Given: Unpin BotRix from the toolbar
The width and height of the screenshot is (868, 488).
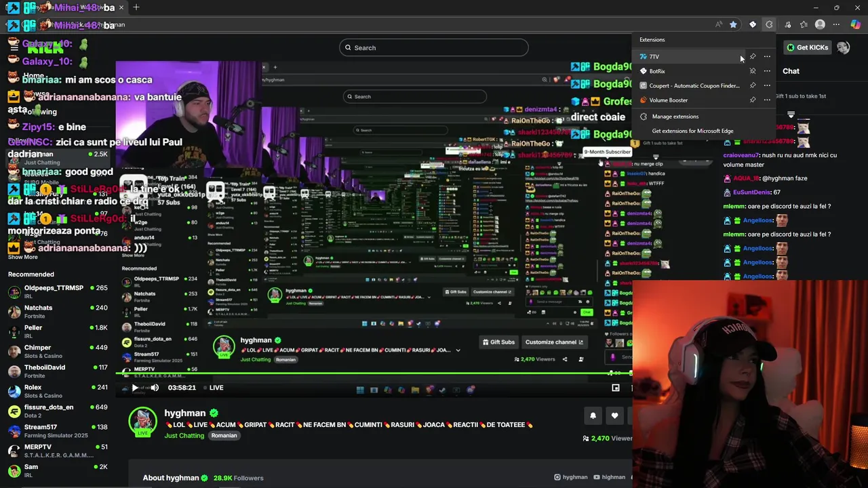Looking at the screenshot, I should click(753, 71).
